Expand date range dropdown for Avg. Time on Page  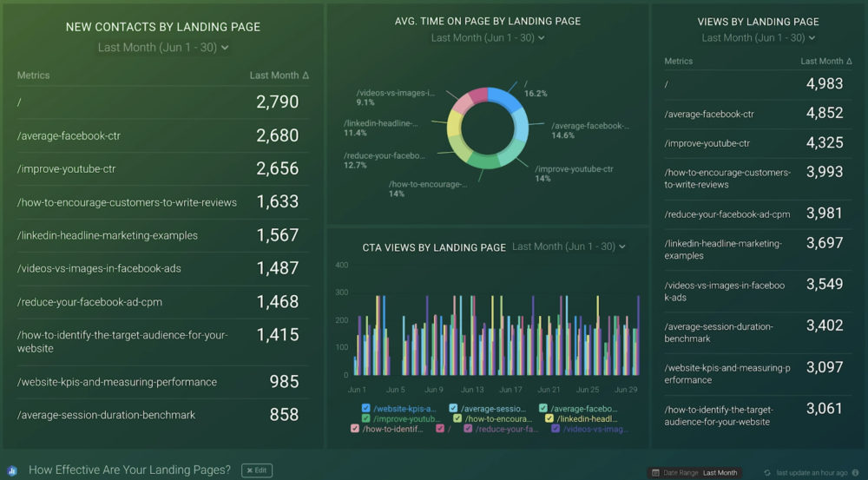click(487, 38)
